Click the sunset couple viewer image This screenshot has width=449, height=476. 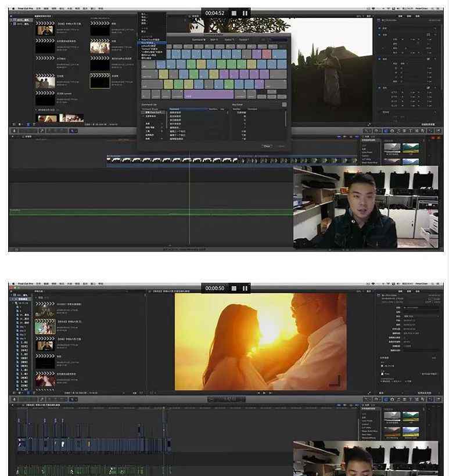tap(261, 341)
